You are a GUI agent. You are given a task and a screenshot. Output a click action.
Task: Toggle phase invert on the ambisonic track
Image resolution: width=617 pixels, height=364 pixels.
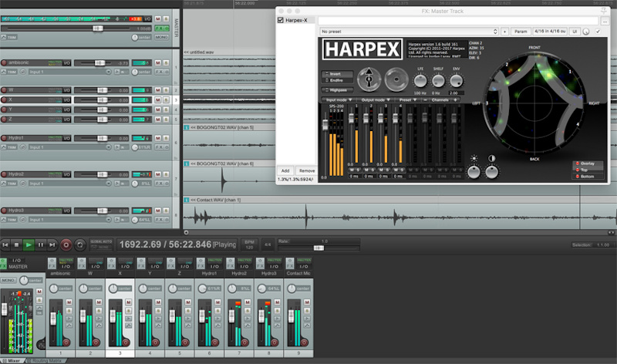click(23, 72)
